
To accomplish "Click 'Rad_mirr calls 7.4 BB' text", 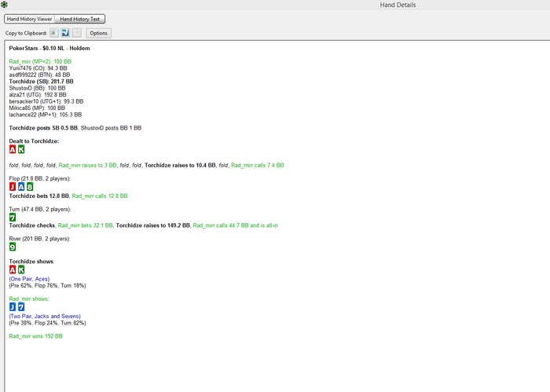I will coord(258,165).
